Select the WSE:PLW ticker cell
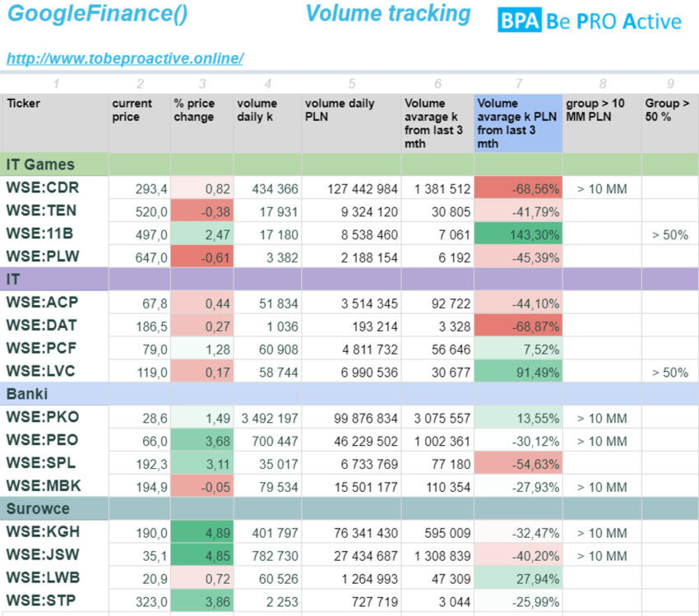This screenshot has width=699, height=616. click(x=54, y=257)
